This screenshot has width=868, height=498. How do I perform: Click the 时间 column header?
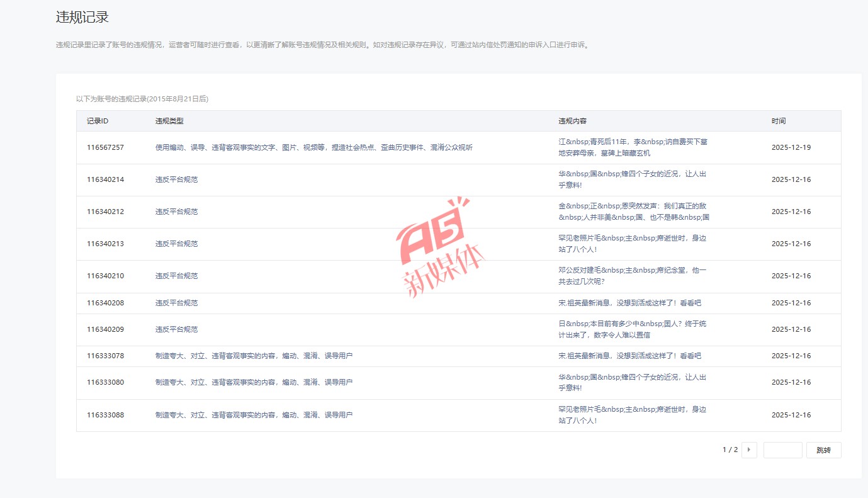click(779, 121)
